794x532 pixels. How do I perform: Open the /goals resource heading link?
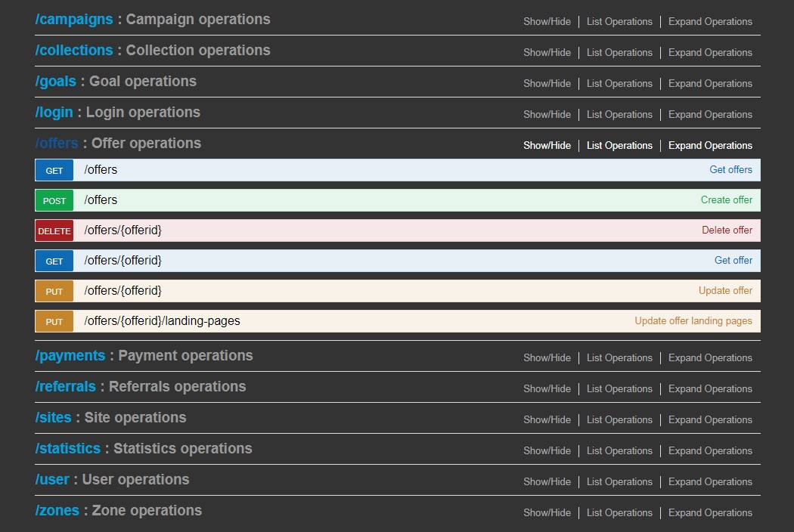55,82
